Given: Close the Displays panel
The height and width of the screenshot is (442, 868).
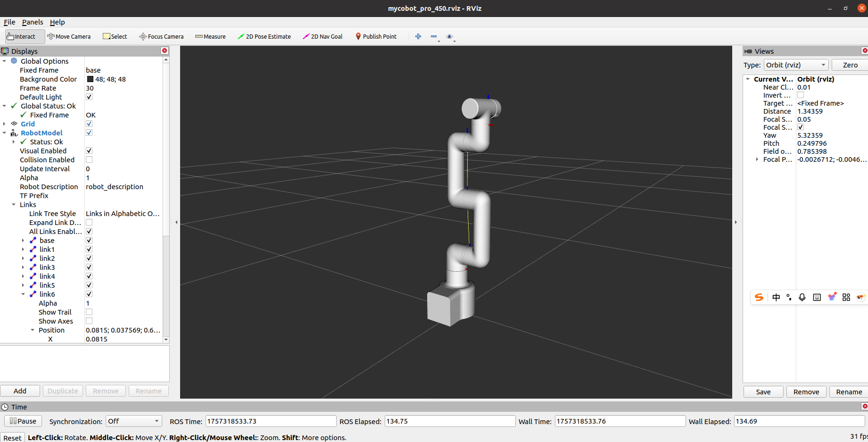Looking at the screenshot, I should point(165,50).
